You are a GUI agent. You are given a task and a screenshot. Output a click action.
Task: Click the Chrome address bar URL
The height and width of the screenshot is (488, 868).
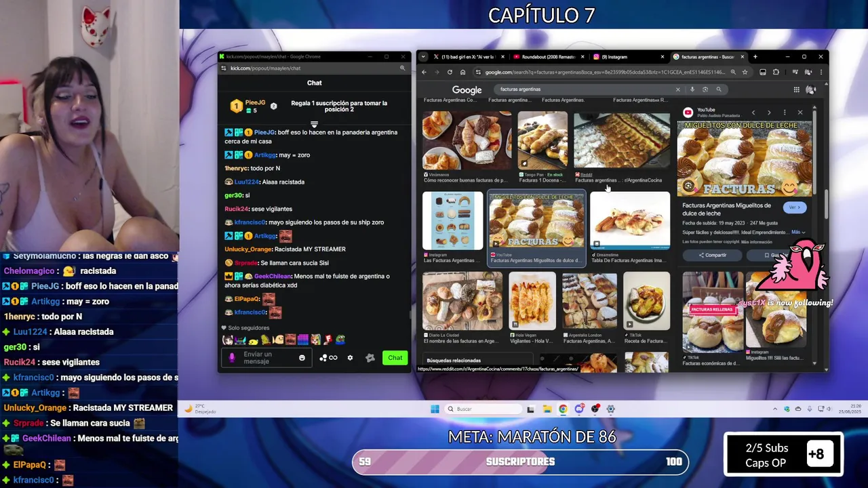604,73
